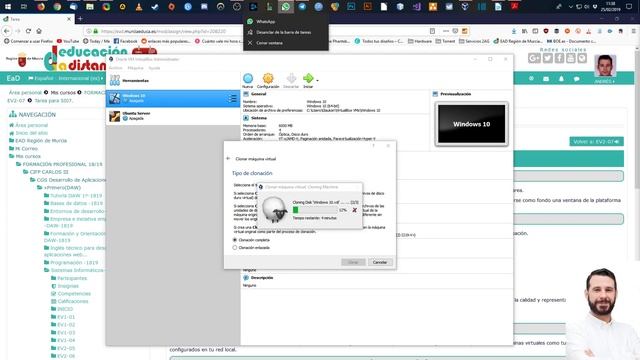Open VLC cone icon in taskbar
640x360 pixels.
click(x=139, y=7)
